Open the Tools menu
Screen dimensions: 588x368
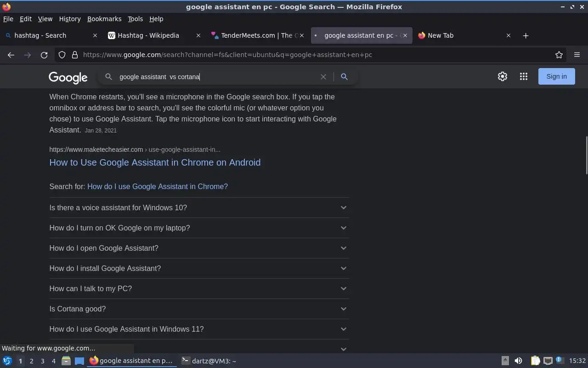tap(135, 19)
